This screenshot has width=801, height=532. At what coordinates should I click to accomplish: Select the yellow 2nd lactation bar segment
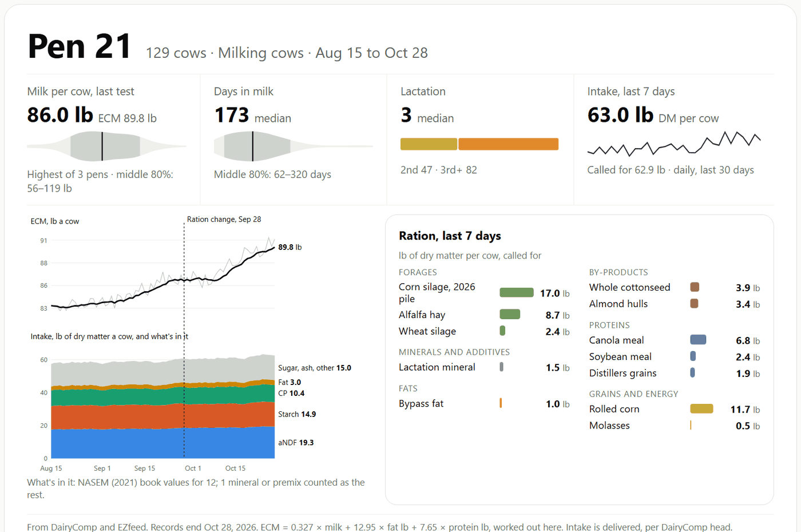pyautogui.click(x=429, y=144)
